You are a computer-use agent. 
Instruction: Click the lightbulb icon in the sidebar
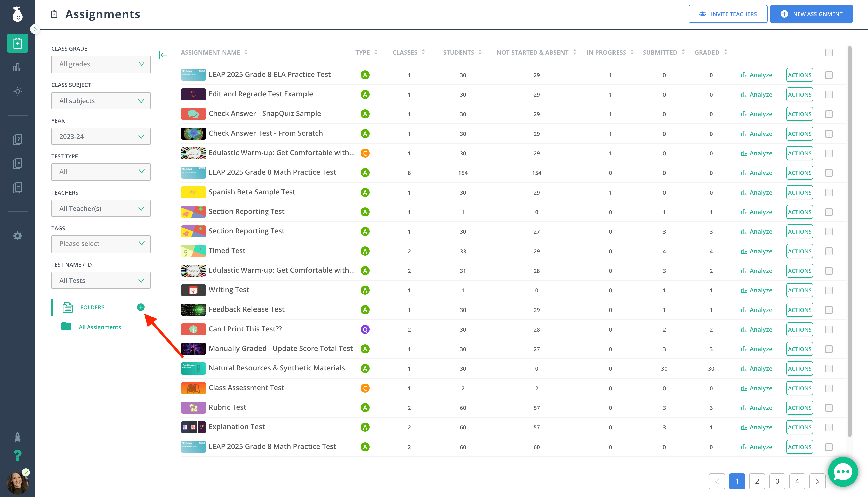click(x=17, y=91)
